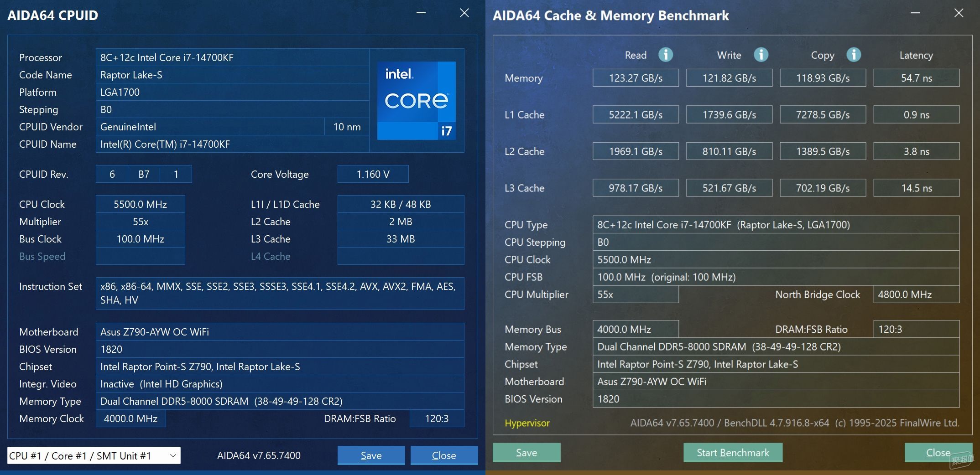The height and width of the screenshot is (475, 980).
Task: Click the L3 Cache 33 MB value
Action: [401, 239]
